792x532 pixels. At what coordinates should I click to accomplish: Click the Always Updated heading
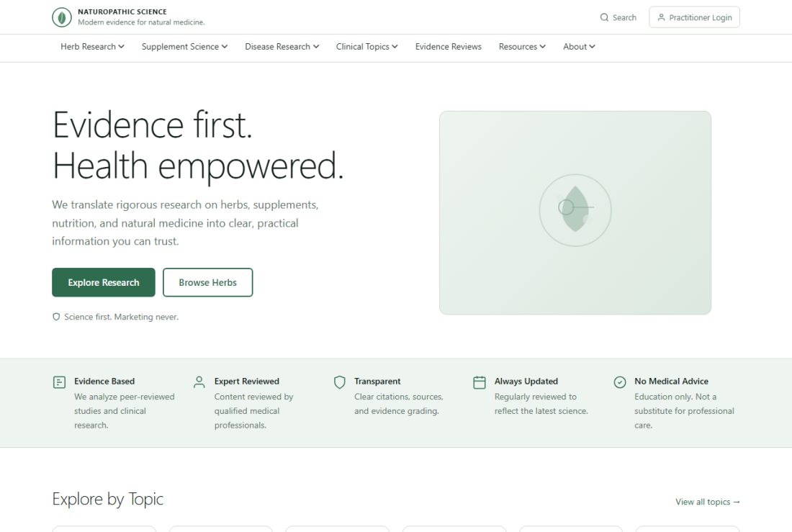[x=526, y=381]
